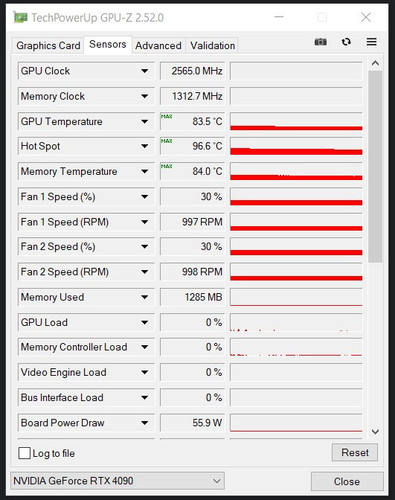Click the refresh sensors icon
The width and height of the screenshot is (395, 500).
346,42
